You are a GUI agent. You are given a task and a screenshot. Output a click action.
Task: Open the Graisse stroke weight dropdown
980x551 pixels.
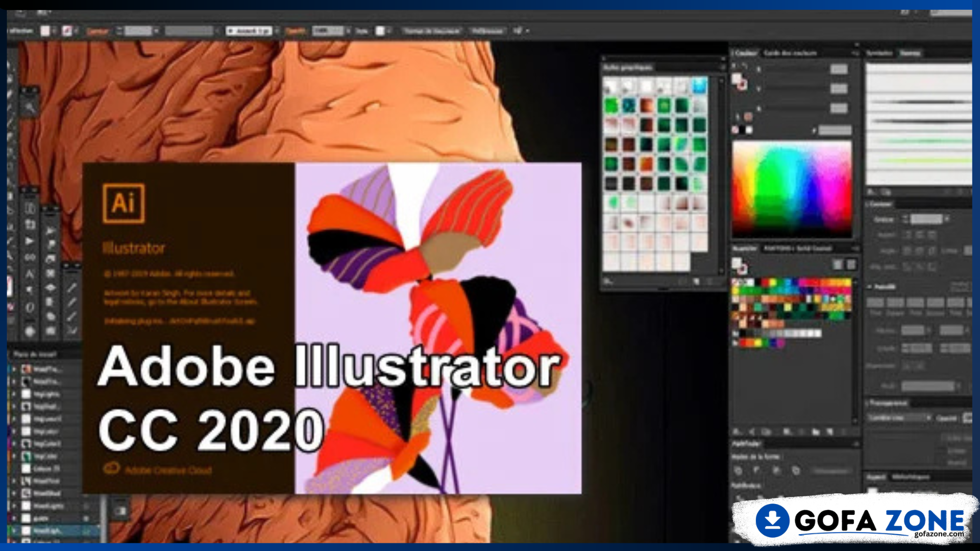(x=947, y=219)
